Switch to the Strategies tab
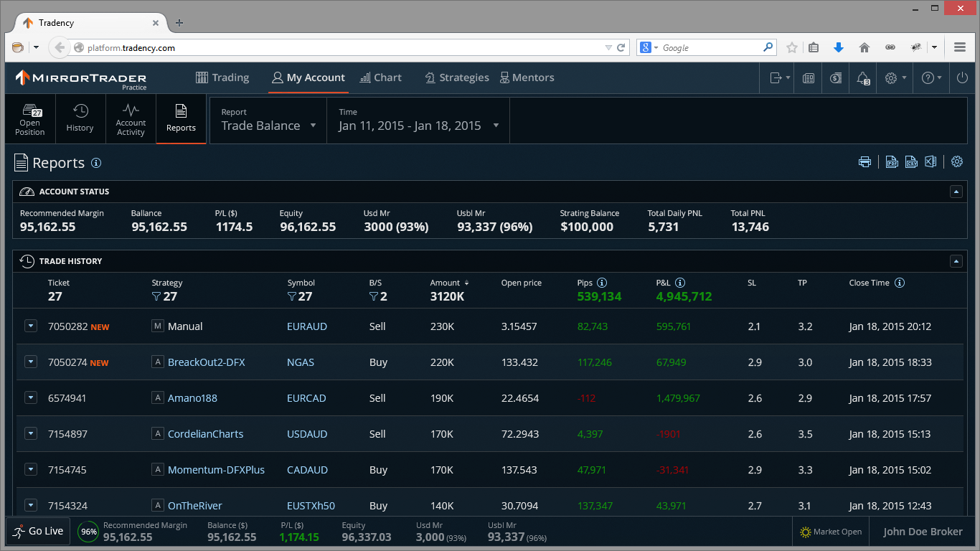The height and width of the screenshot is (551, 980). [457, 77]
